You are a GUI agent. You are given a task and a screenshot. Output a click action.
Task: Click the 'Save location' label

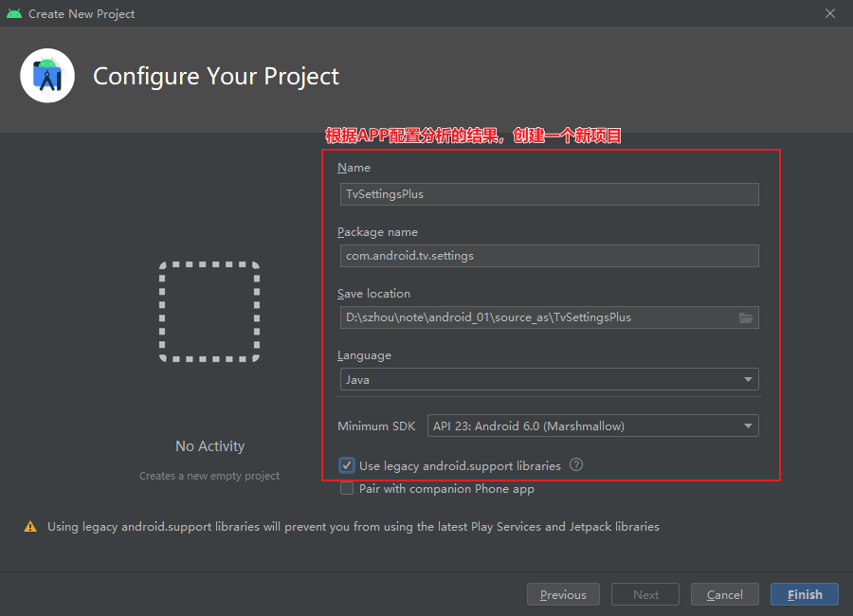(373, 294)
